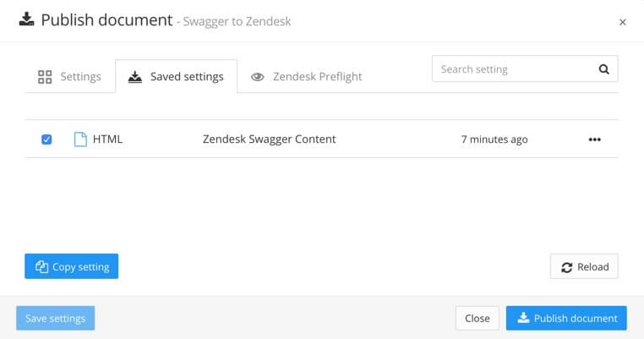Click the Save settings button
The width and height of the screenshot is (644, 339).
(x=56, y=318)
